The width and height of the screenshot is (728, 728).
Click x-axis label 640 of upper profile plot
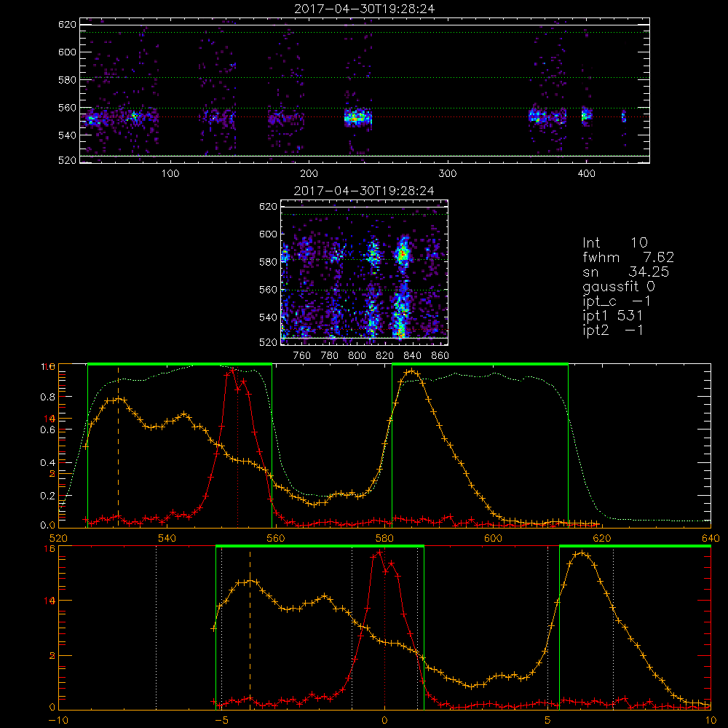[711, 538]
